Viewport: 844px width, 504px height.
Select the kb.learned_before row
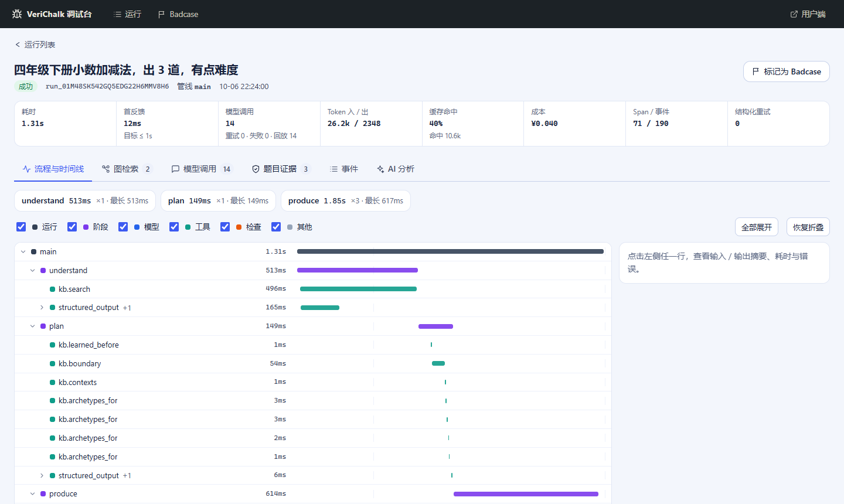click(x=313, y=345)
